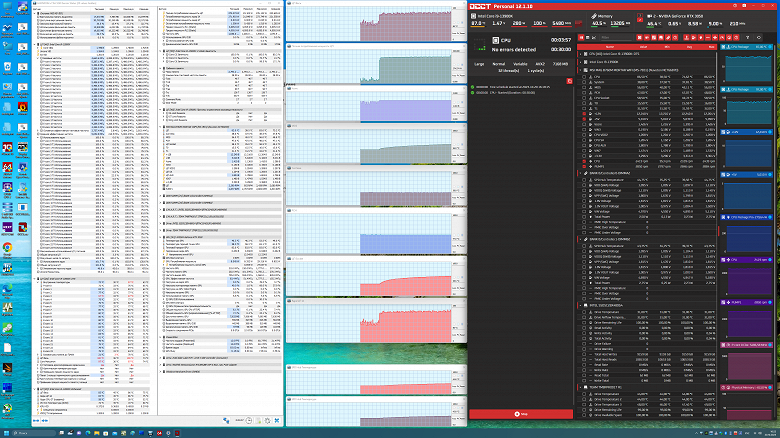
Task: Click the HWiNFO close sensors X icon
Action: (277, 421)
